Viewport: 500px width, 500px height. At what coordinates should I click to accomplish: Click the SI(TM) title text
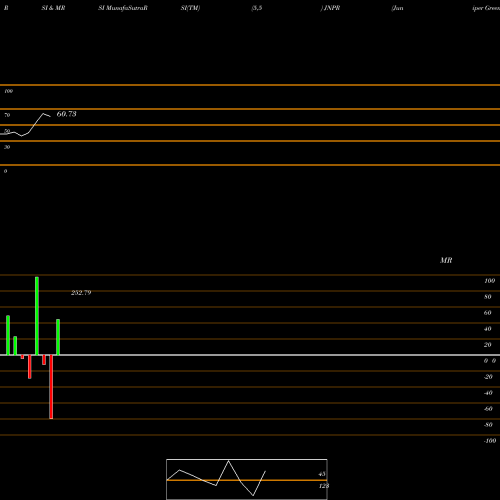click(190, 8)
